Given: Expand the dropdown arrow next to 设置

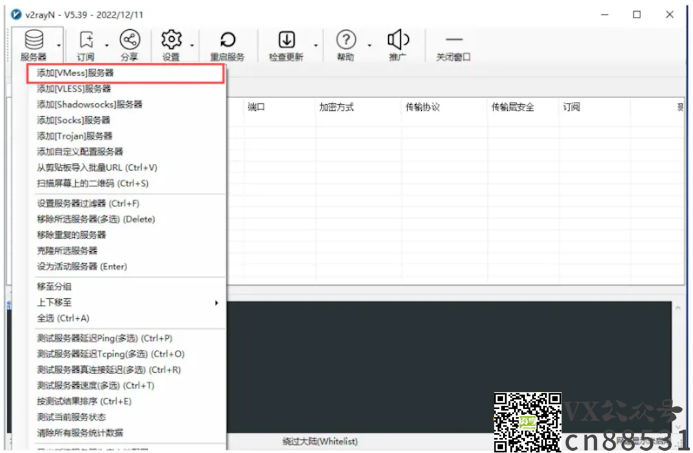Looking at the screenshot, I should [x=192, y=45].
